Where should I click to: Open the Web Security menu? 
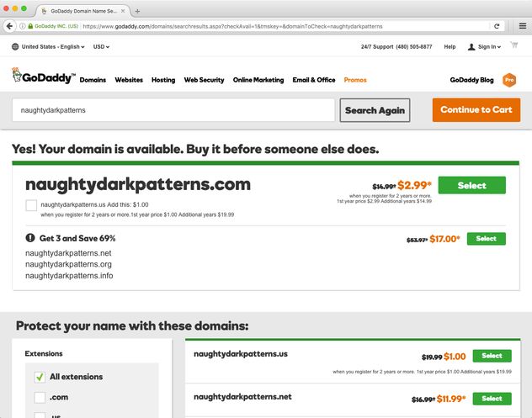[x=204, y=80]
